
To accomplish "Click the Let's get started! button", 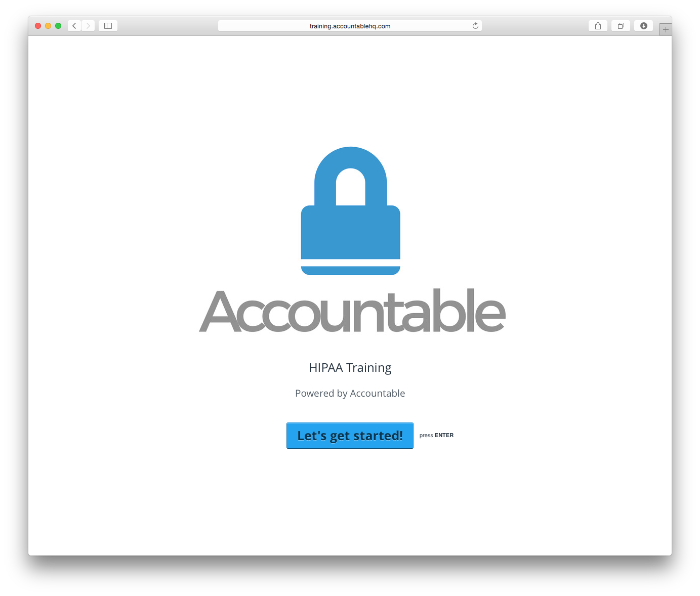I will point(350,436).
